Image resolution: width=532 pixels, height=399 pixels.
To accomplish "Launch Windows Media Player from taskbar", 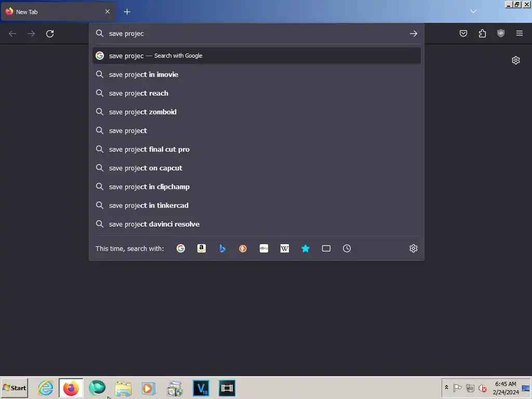I will [x=149, y=388].
